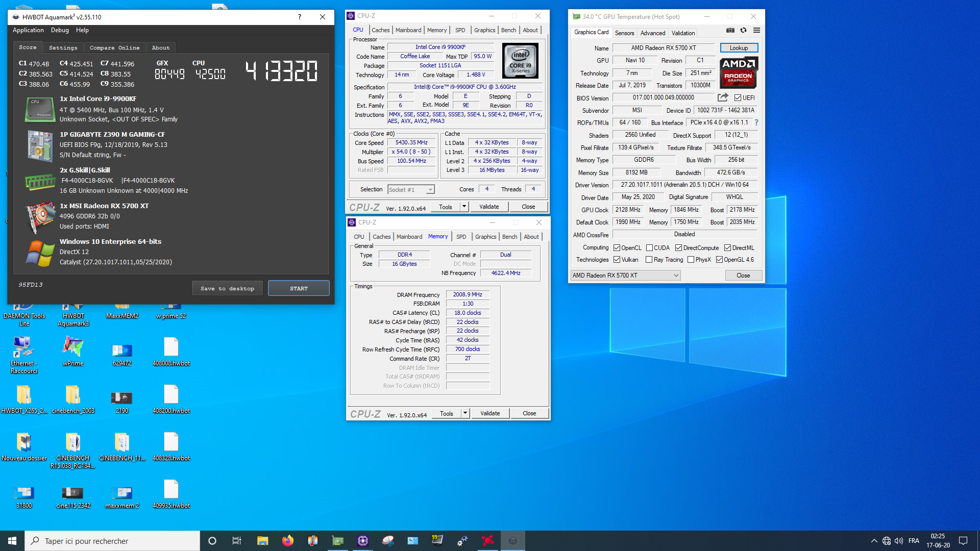Image resolution: width=980 pixels, height=551 pixels.
Task: Launch Firefox from taskbar
Action: click(x=287, y=541)
